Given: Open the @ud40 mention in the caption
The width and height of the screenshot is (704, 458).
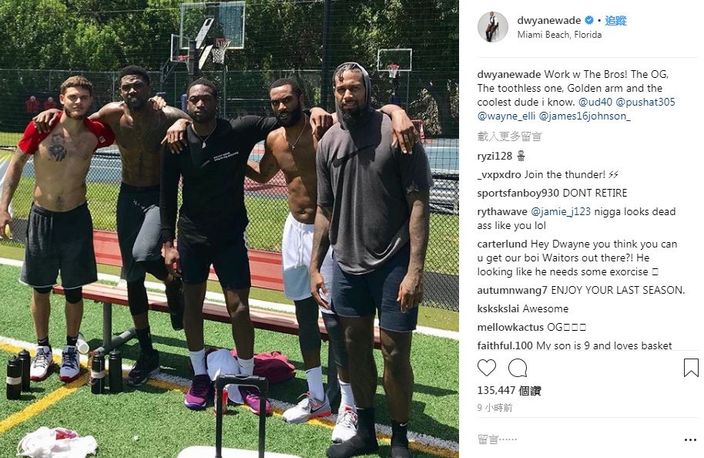Looking at the screenshot, I should pos(595,102).
